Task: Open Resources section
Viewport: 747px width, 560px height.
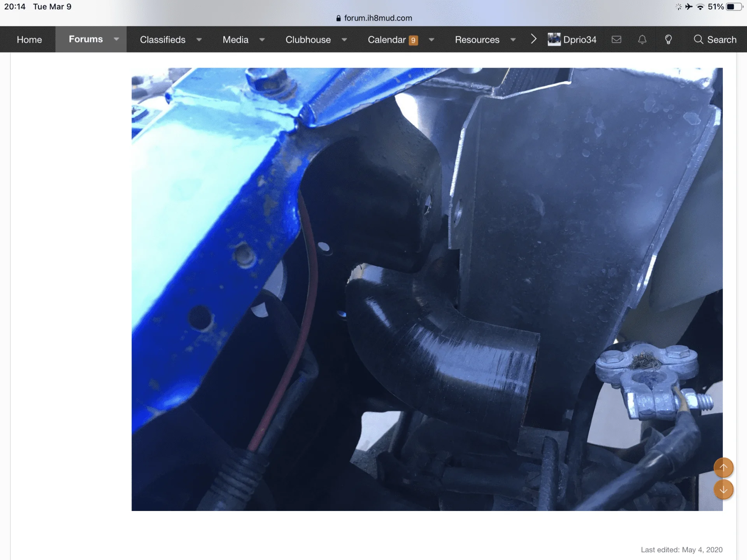Action: (477, 40)
